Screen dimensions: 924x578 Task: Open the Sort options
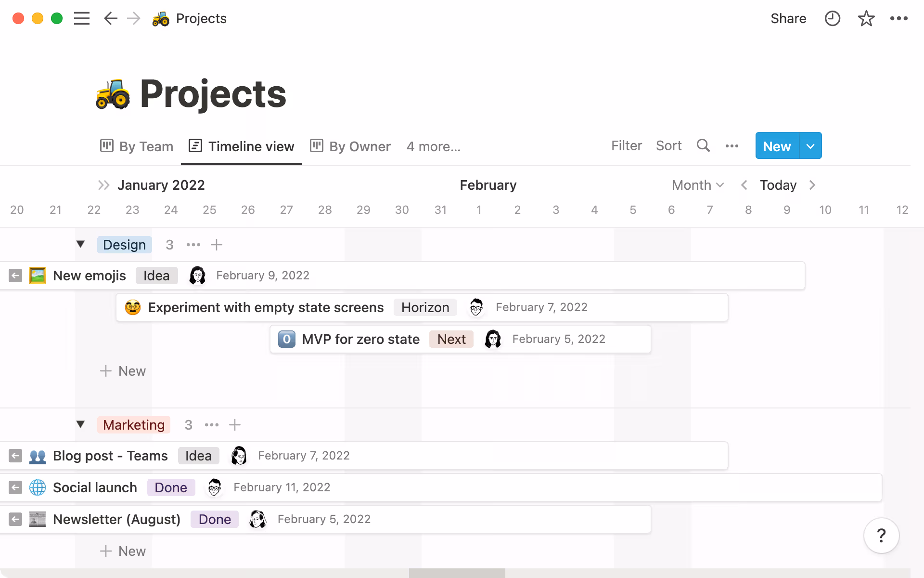(x=668, y=145)
